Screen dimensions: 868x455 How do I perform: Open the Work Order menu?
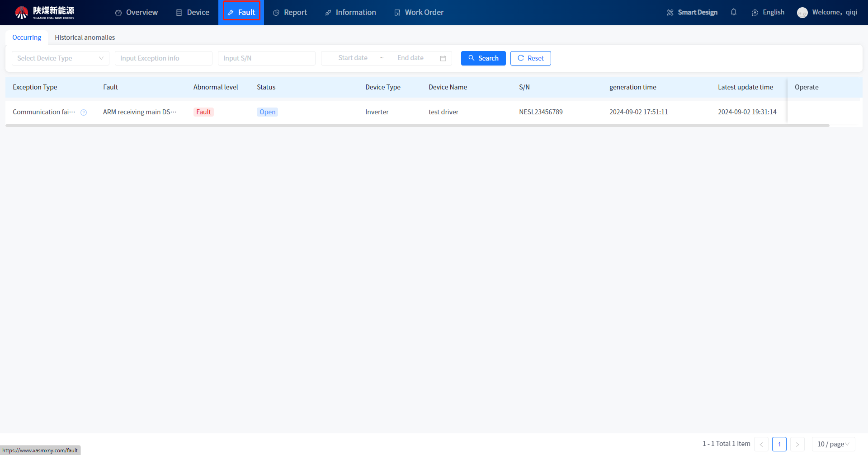coord(419,12)
